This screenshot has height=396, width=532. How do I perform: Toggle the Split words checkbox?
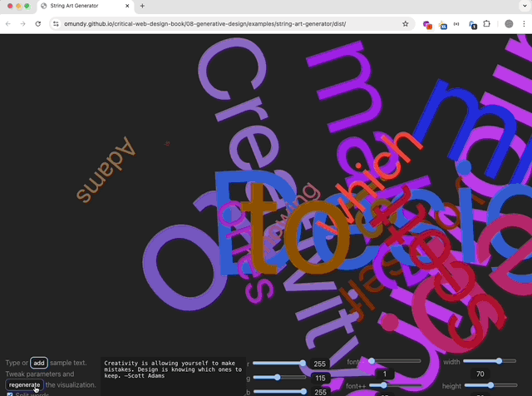tap(10, 394)
